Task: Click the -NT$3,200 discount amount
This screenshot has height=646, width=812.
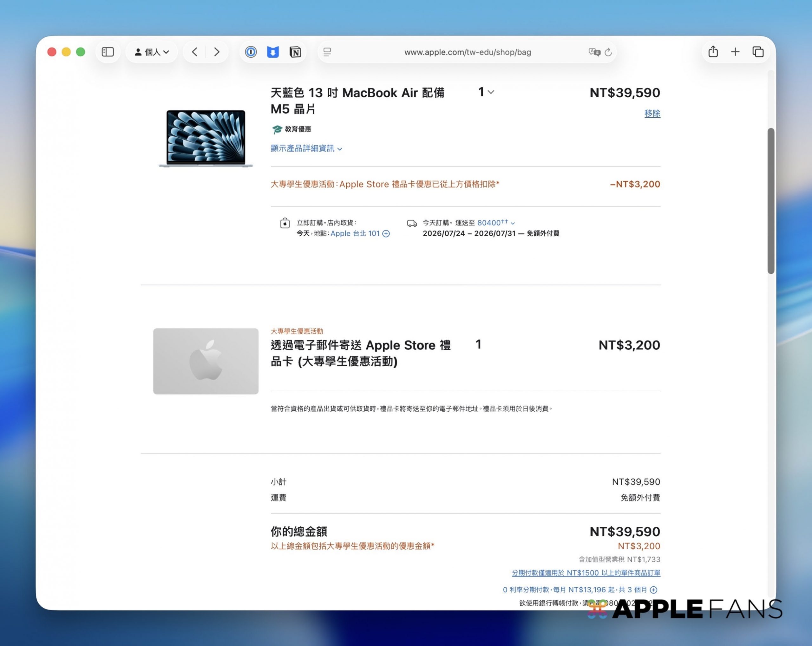Action: coord(635,184)
